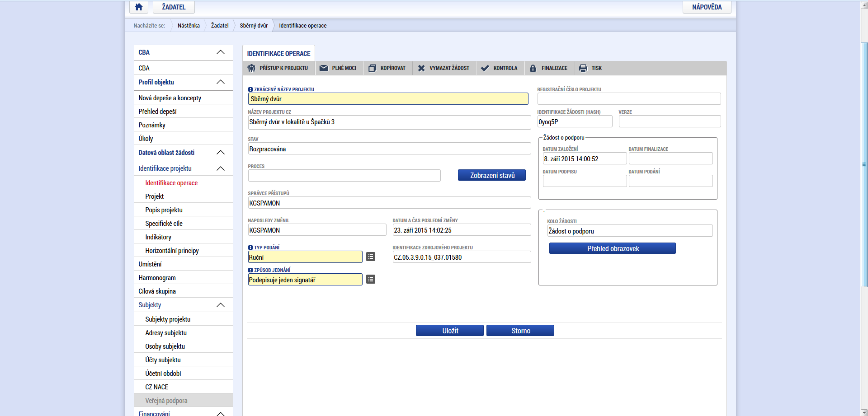Click the Finalizace padlock icon
Image resolution: width=868 pixels, height=416 pixels.
coord(533,68)
